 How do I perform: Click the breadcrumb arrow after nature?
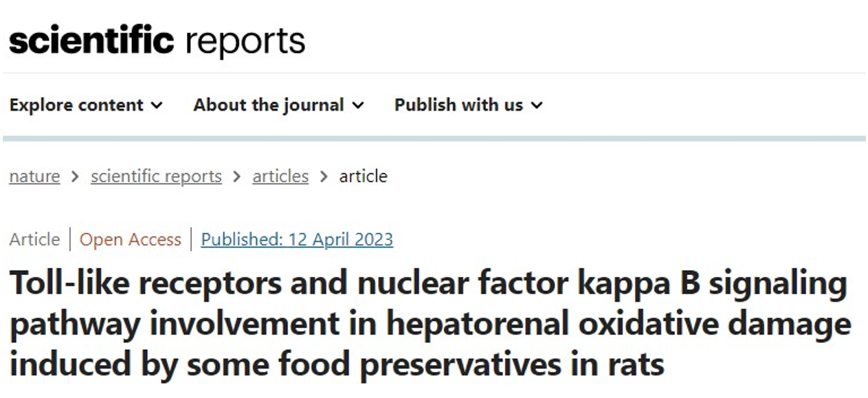coord(76,177)
